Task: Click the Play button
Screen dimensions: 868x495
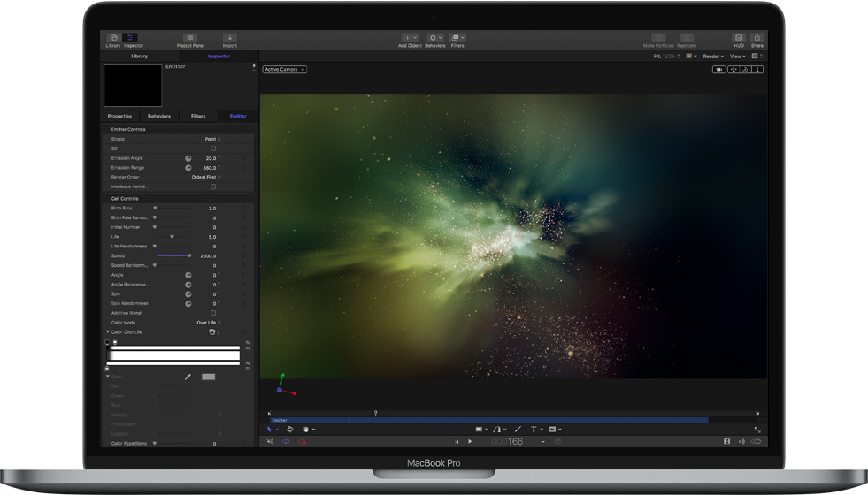Action: [470, 441]
